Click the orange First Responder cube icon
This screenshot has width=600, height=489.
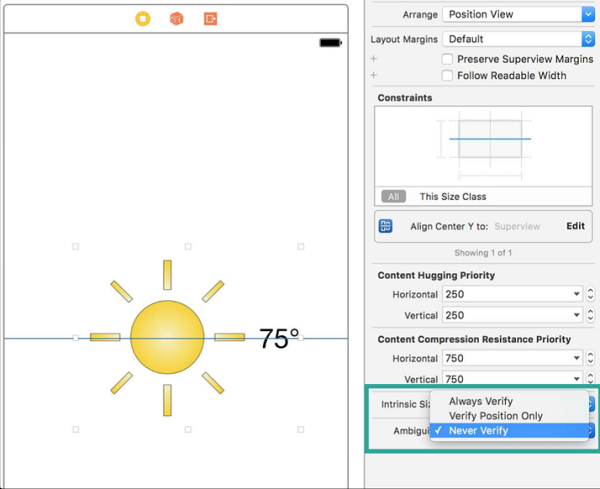pos(176,18)
